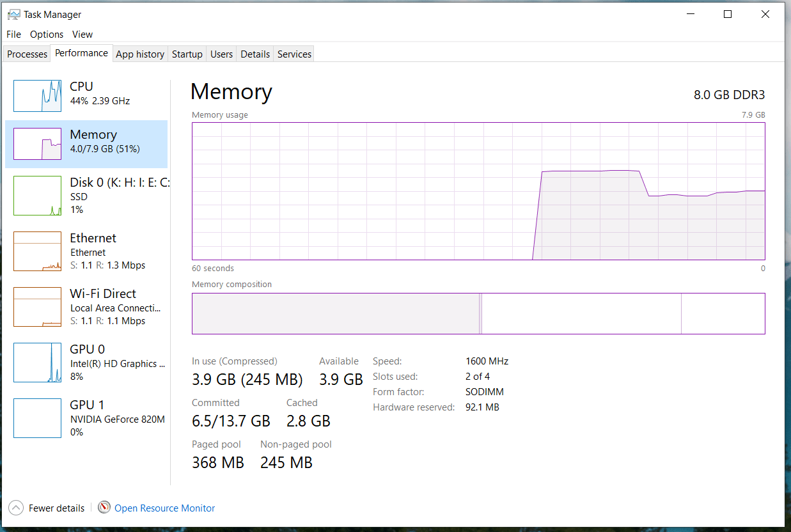Click the Task Manager title bar icon
Screen dimensions: 791x532
tap(13, 14)
